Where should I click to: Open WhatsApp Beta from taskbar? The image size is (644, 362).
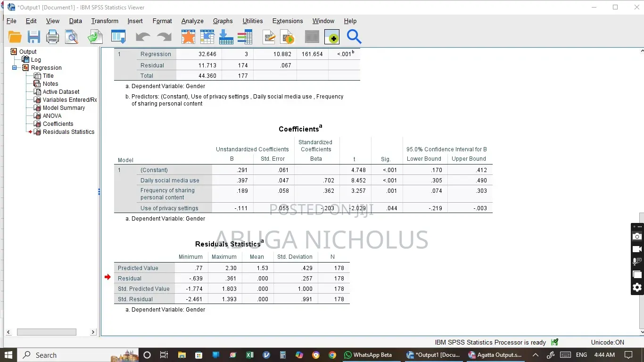(368, 355)
